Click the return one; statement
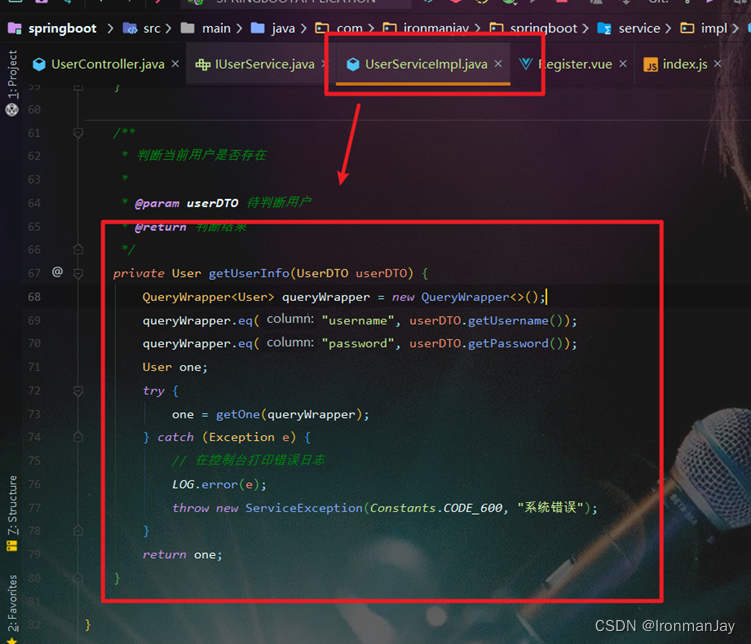 point(182,555)
